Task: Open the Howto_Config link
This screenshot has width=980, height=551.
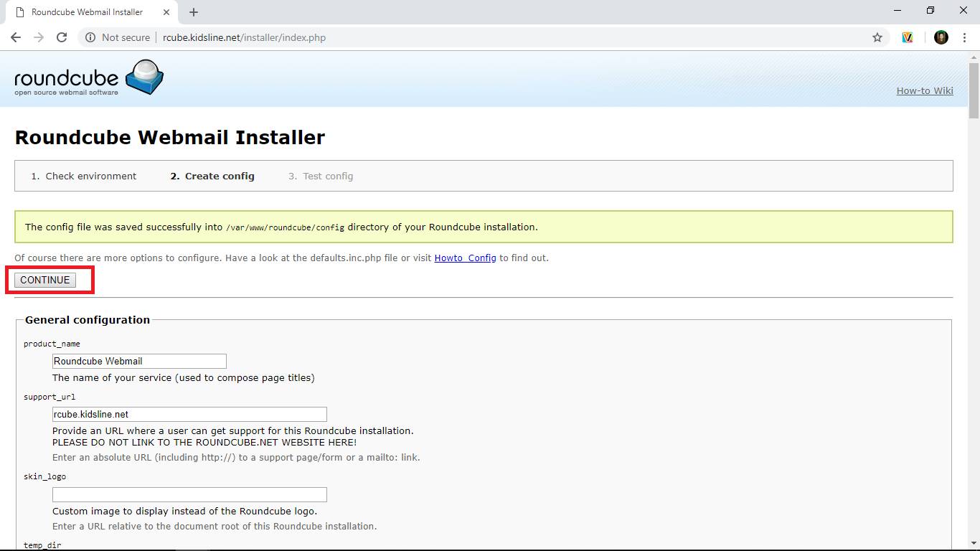Action: pyautogui.click(x=466, y=258)
